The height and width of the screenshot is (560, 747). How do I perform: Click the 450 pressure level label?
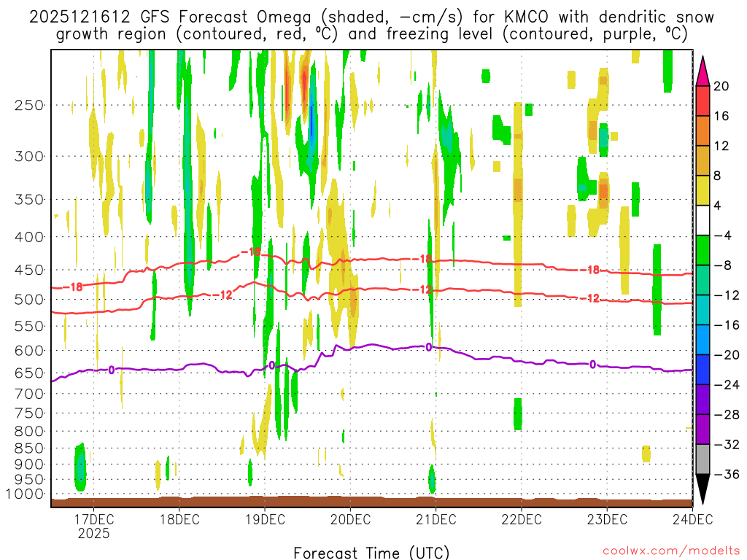[x=28, y=270]
